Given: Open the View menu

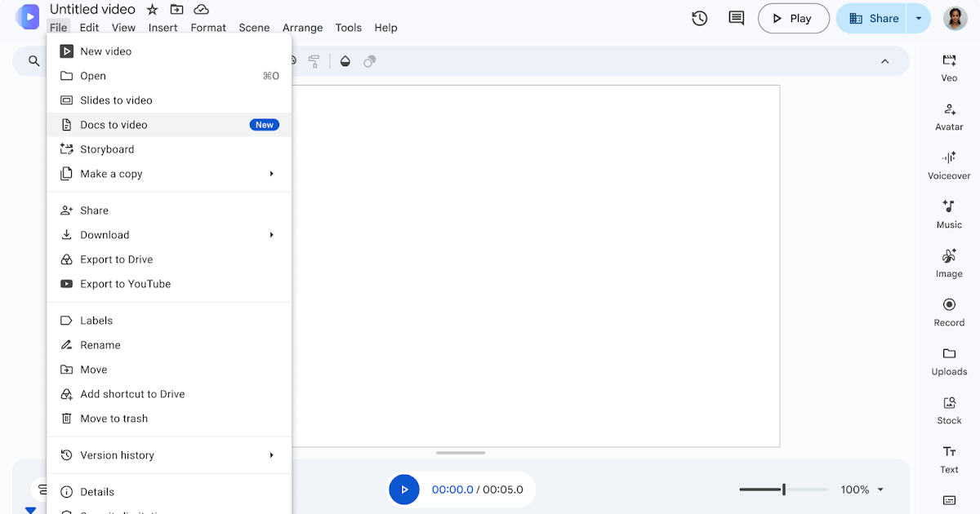Looking at the screenshot, I should click(123, 28).
